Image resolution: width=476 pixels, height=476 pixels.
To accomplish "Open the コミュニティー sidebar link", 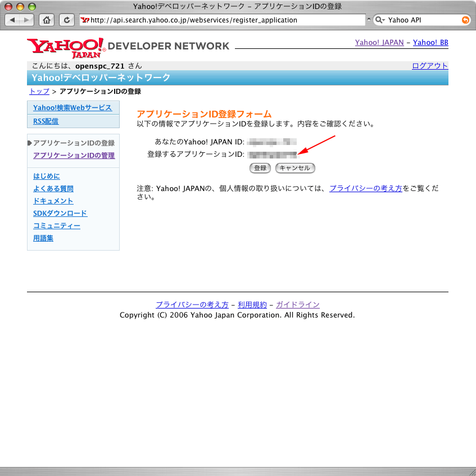I will point(56,226).
